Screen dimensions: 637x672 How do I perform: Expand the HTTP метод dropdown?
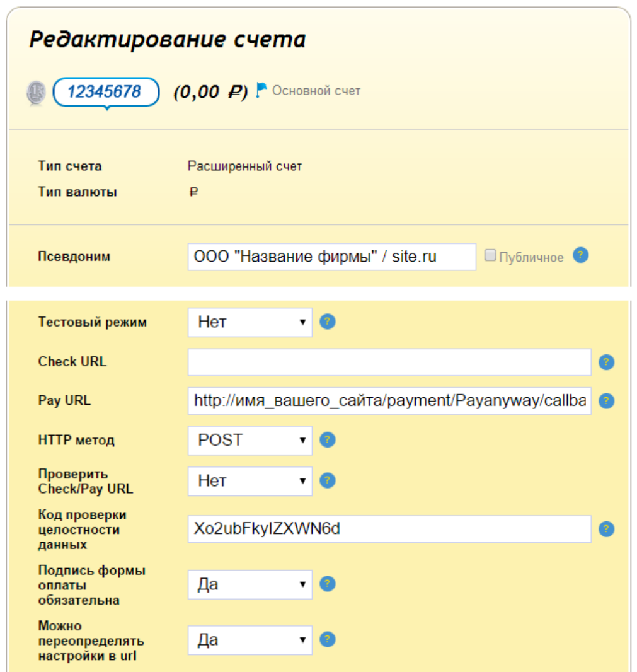pyautogui.click(x=250, y=440)
